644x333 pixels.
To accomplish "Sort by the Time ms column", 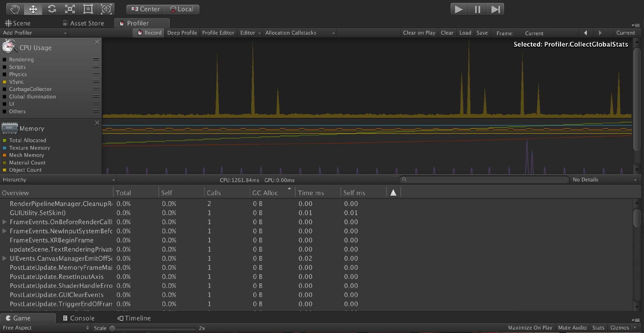I will [x=318, y=193].
